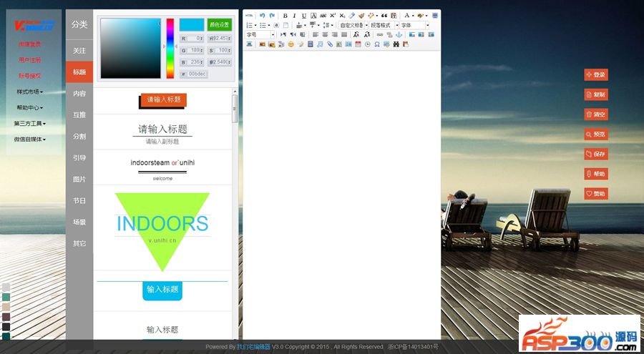Open the 自定义标题 dropdown
644x354 pixels.
(x=353, y=25)
